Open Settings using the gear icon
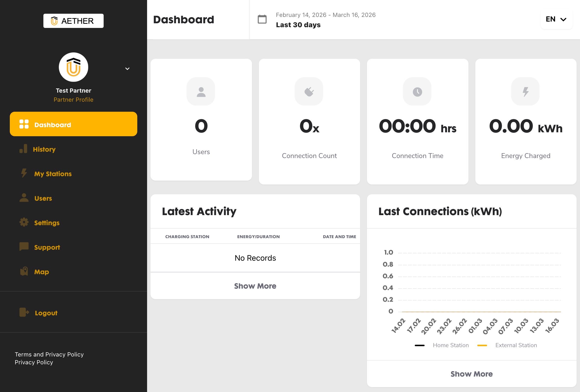The image size is (580, 392). tap(24, 222)
